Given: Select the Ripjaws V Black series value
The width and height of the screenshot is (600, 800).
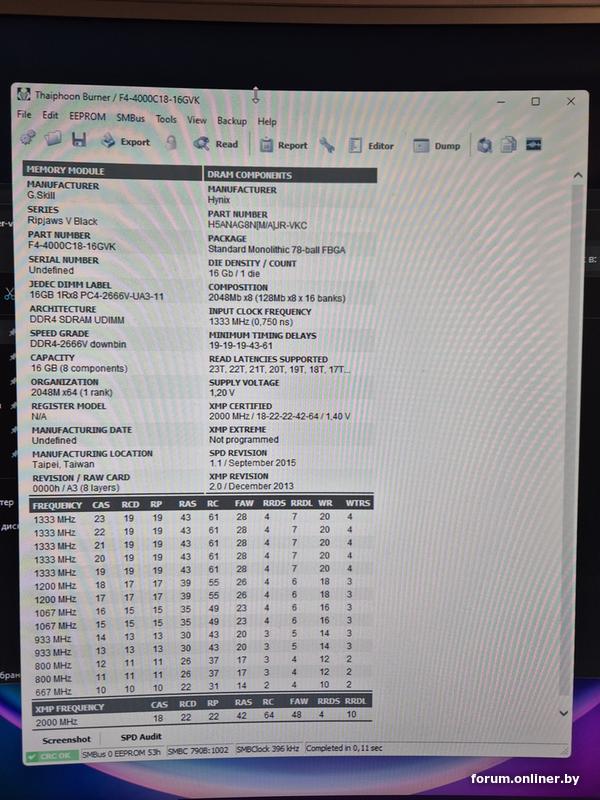Looking at the screenshot, I should tap(62, 221).
